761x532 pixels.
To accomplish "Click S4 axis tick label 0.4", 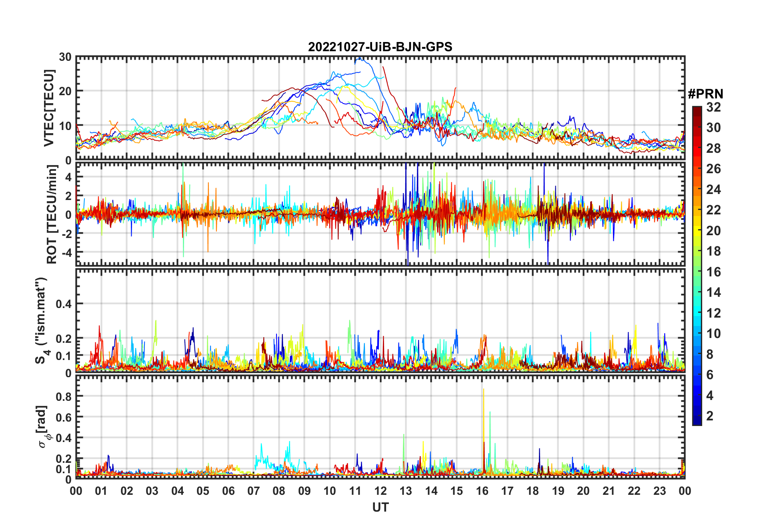I will click(64, 304).
